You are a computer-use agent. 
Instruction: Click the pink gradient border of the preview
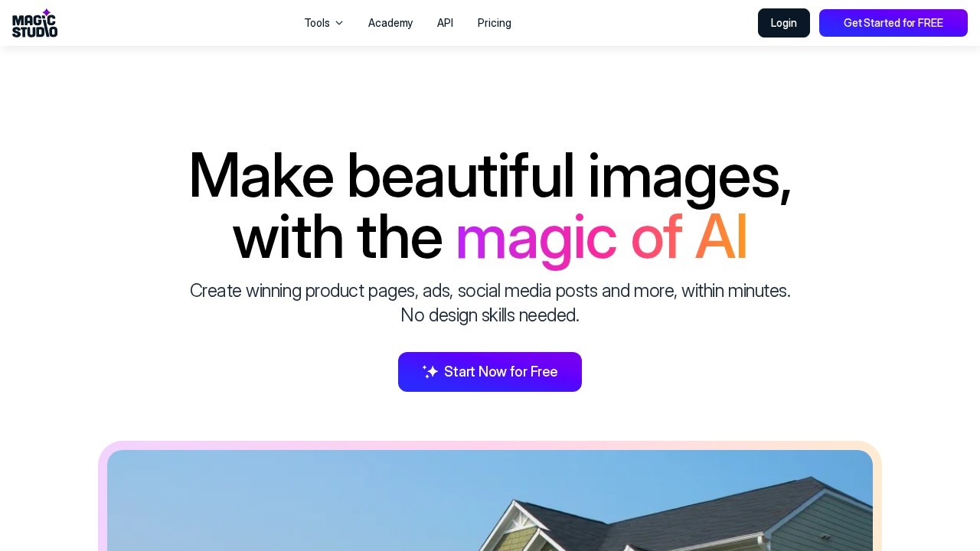coord(490,445)
